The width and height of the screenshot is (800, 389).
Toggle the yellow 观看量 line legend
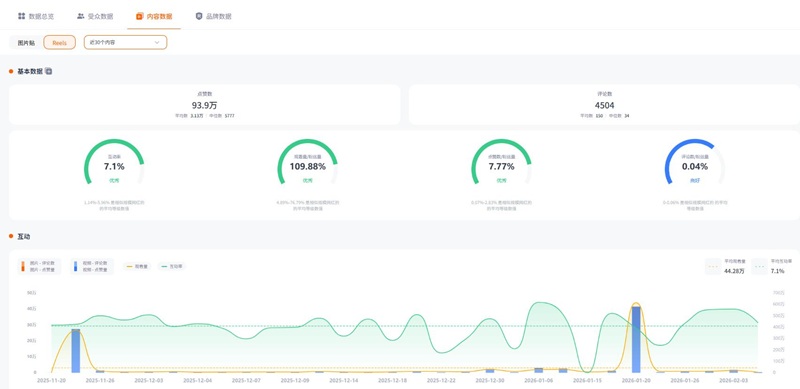pos(137,266)
